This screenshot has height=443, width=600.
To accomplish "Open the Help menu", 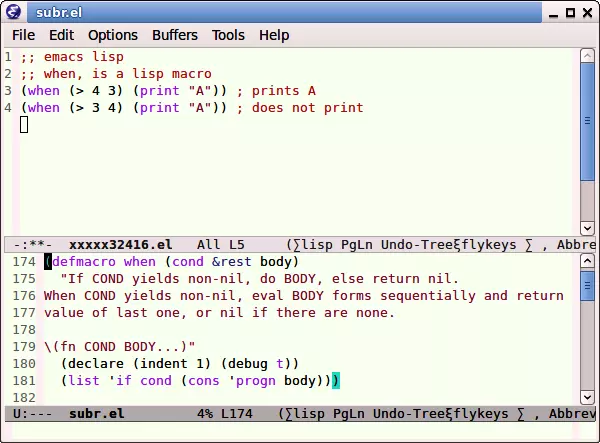I will click(x=274, y=35).
